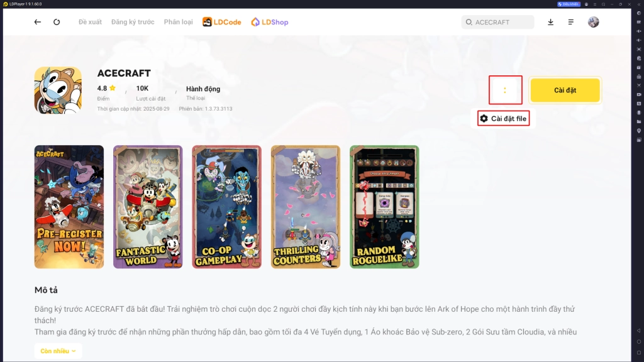Click the volume up sidebar icon

coord(639,31)
